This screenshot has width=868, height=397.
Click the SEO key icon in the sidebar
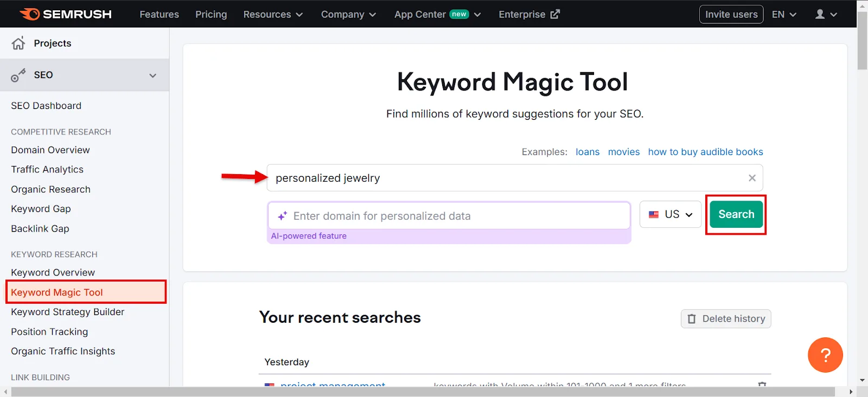(x=18, y=75)
